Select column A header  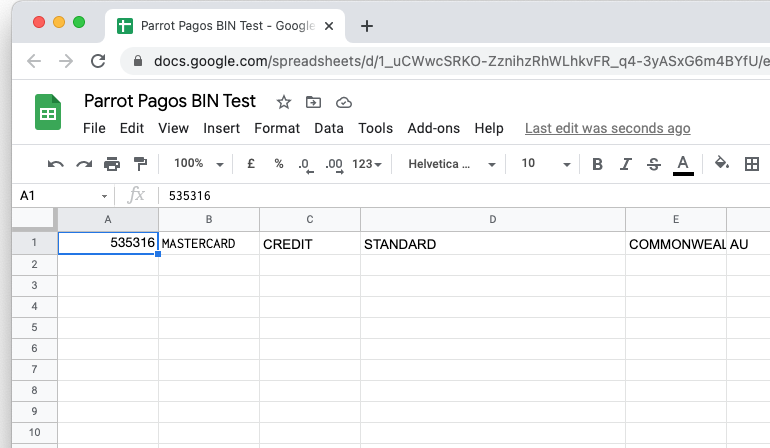point(108,220)
